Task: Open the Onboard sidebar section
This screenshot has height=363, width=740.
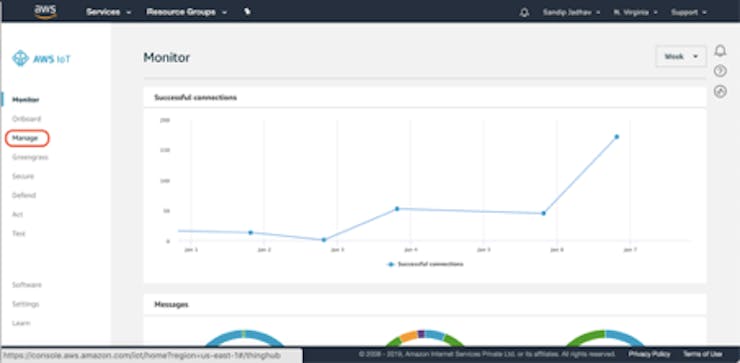Action: pyautogui.click(x=26, y=119)
